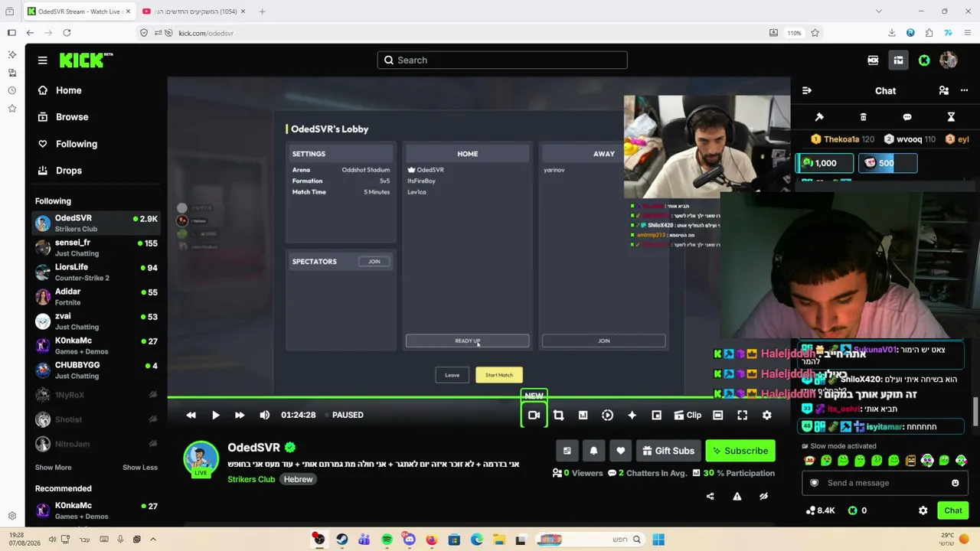Viewport: 980px width, 551px height.
Task: Open zvai channel from Following list
Action: pyautogui.click(x=96, y=321)
